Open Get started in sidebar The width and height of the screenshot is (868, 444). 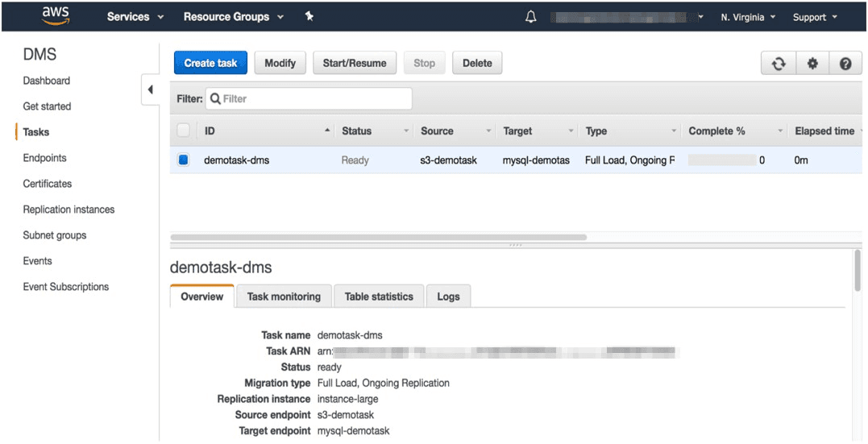(47, 106)
